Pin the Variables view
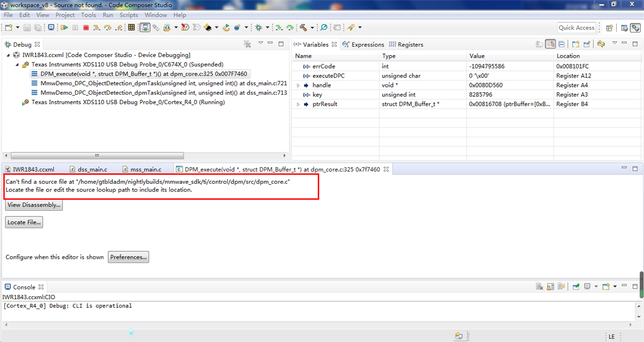644x342 pixels. click(x=587, y=44)
